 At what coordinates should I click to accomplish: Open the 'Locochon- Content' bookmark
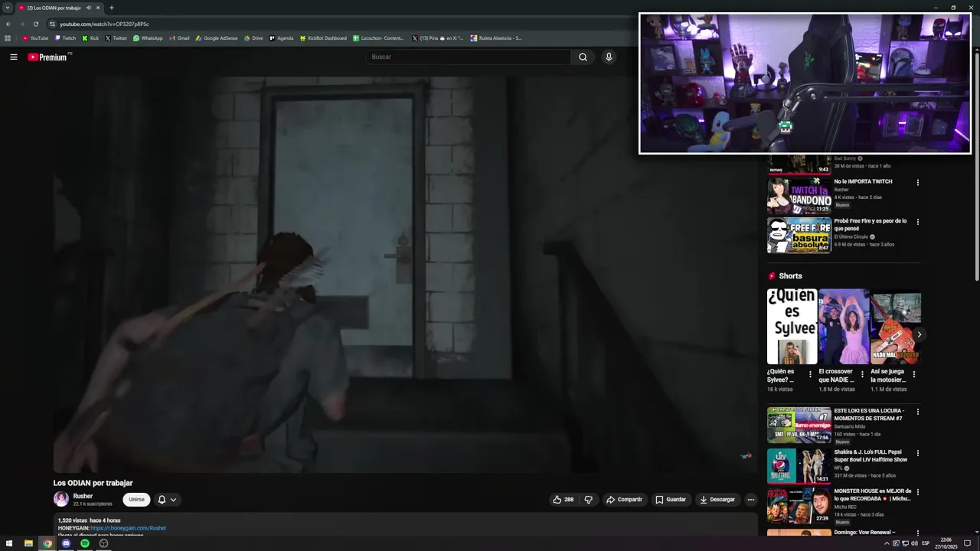pyautogui.click(x=378, y=38)
